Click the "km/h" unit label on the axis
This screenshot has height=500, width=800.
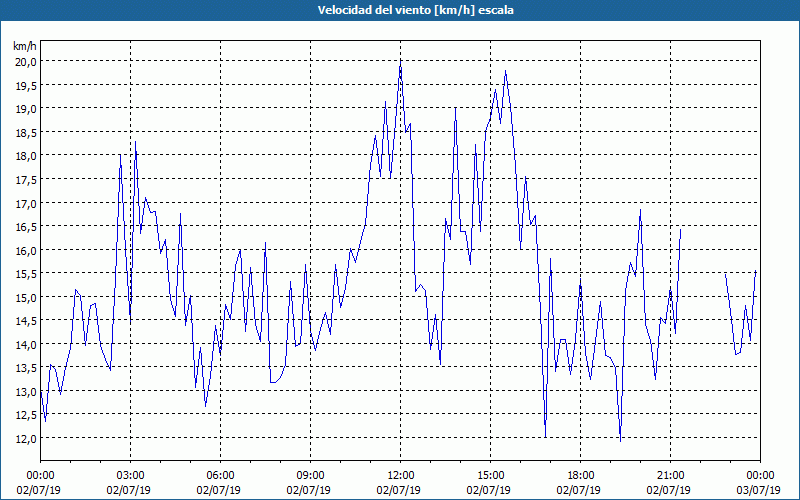[25, 46]
